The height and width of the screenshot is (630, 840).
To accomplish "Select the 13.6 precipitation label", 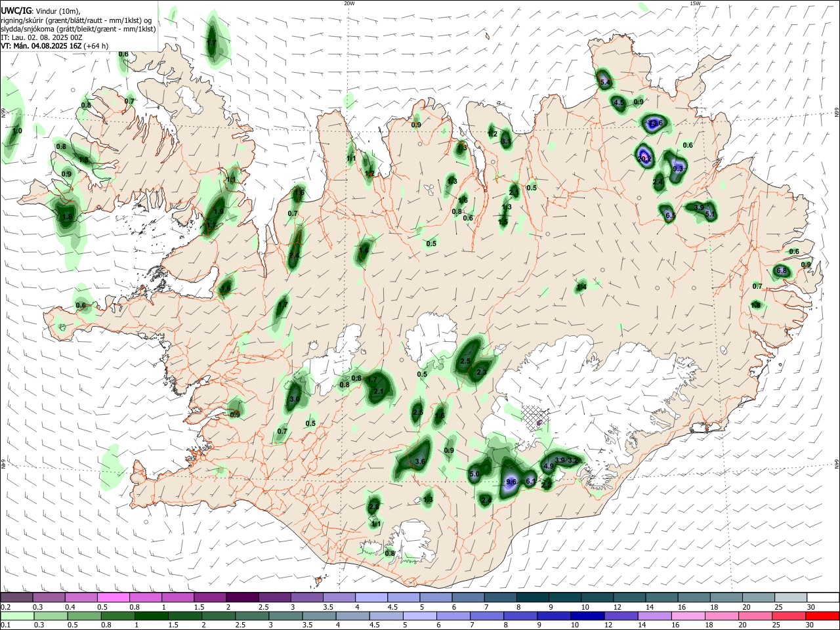I will [x=656, y=123].
